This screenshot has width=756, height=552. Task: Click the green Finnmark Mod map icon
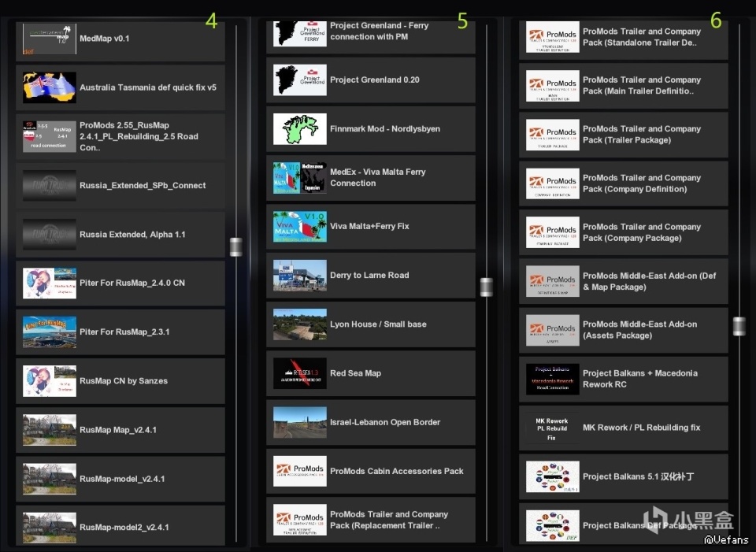[x=300, y=129]
